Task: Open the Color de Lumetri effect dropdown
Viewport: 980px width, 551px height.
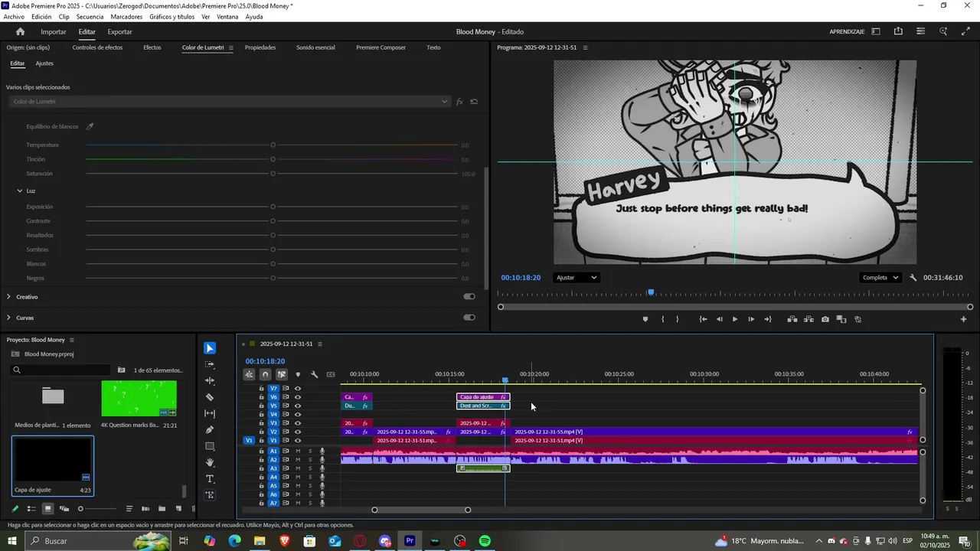Action: [x=230, y=102]
